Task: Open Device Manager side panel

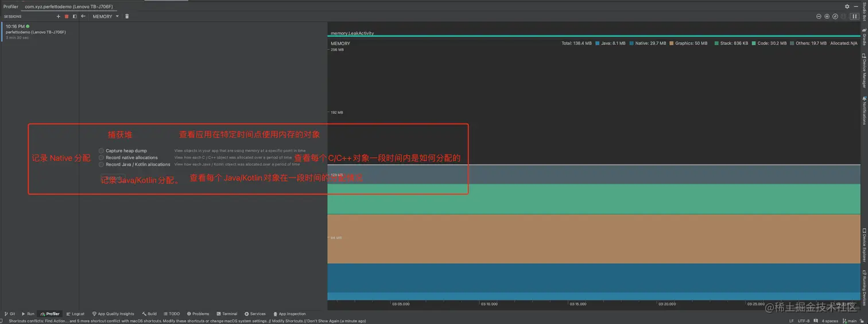Action: pos(864,70)
